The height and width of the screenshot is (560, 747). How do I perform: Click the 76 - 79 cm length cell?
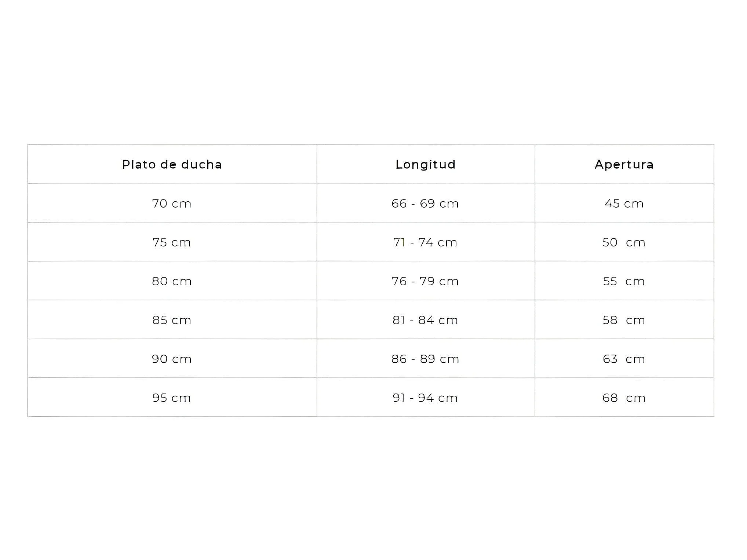coord(425,281)
